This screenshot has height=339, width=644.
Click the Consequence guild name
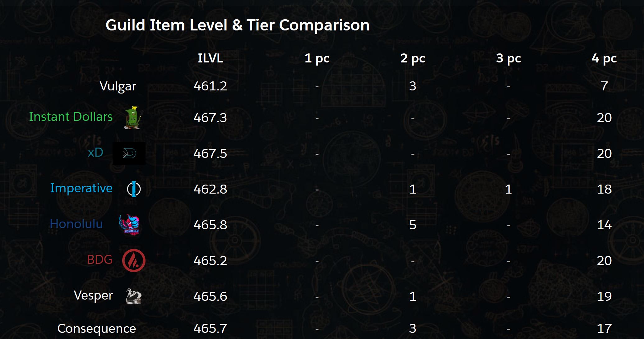pyautogui.click(x=97, y=329)
